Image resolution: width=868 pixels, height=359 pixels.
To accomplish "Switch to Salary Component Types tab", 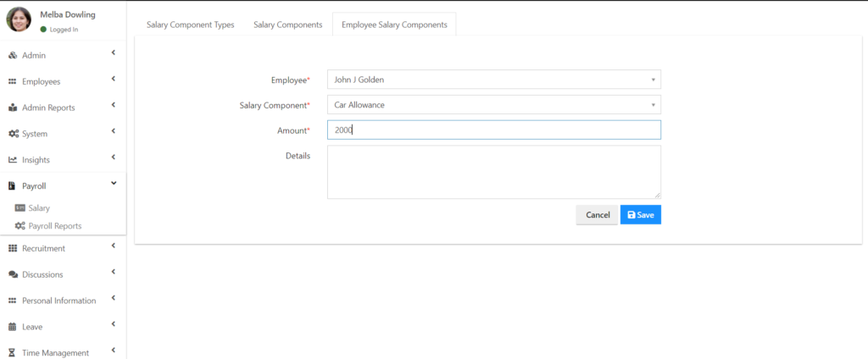I will 190,25.
